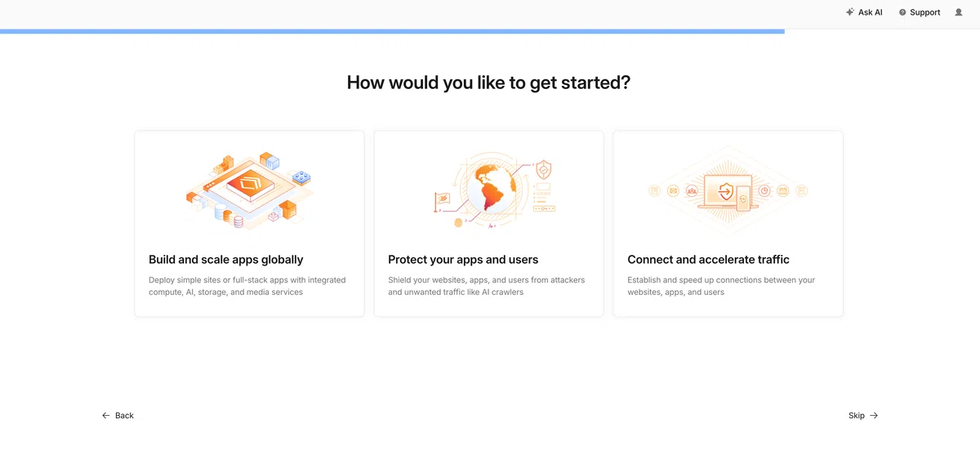This screenshot has width=980, height=455.
Task: Open the user profile icon
Action: (959, 12)
